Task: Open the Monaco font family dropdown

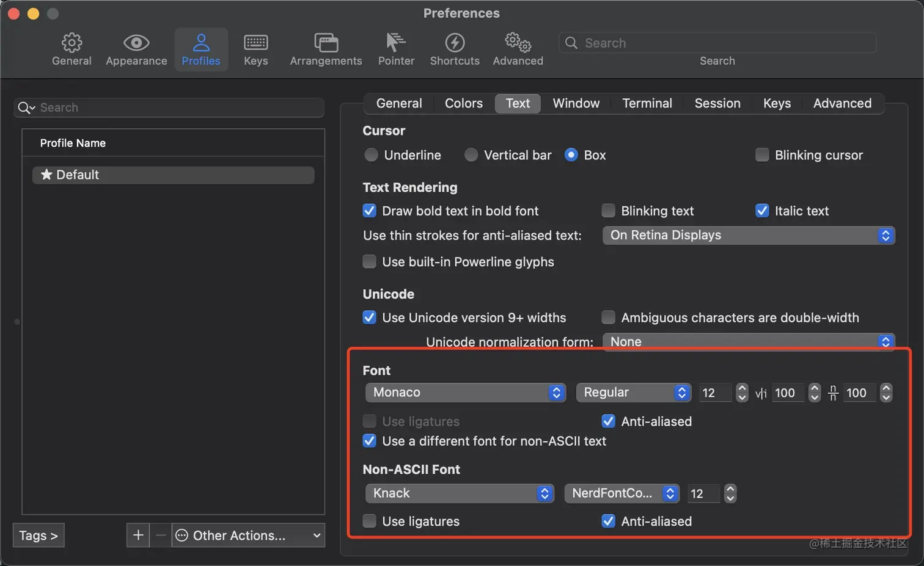Action: coord(466,393)
